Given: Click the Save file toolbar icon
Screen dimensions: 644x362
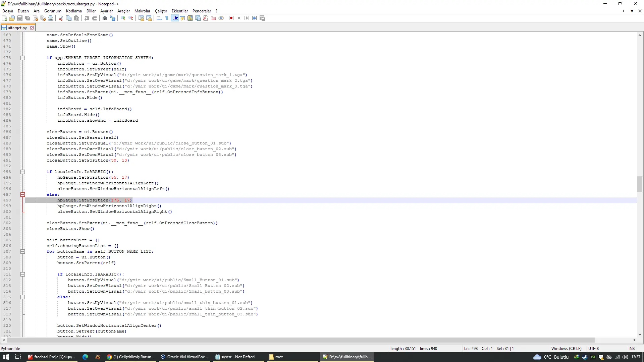Looking at the screenshot, I should click(x=20, y=18).
